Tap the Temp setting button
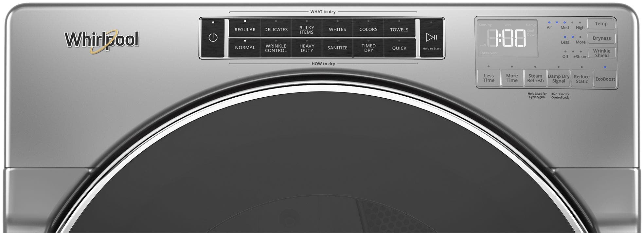Viewport: 644px width, 233px height. (x=601, y=24)
